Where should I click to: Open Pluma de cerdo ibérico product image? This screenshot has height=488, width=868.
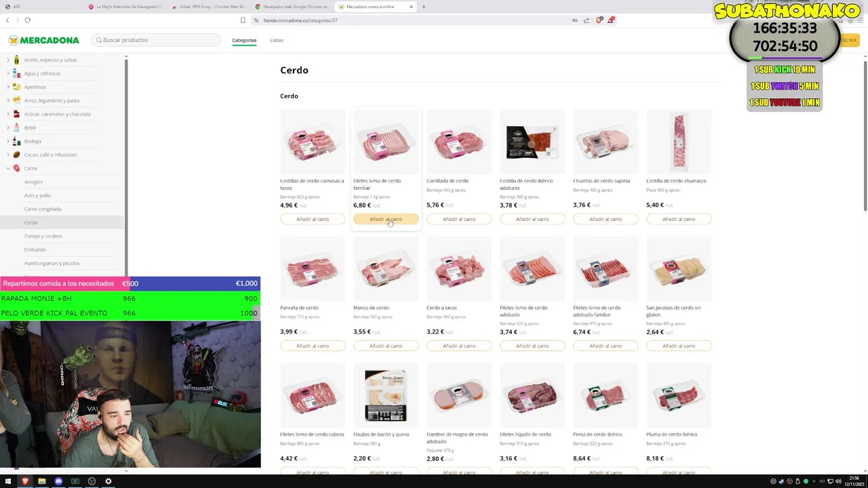tap(679, 396)
